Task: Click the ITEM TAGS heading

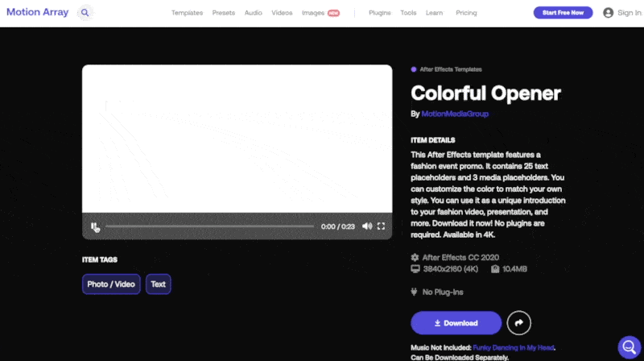Action: click(x=99, y=259)
